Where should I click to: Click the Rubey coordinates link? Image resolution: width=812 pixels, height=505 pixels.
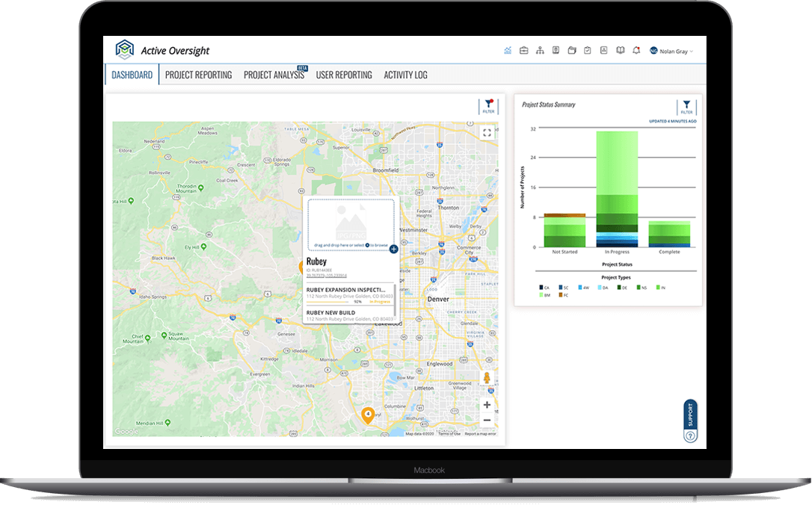click(x=326, y=275)
